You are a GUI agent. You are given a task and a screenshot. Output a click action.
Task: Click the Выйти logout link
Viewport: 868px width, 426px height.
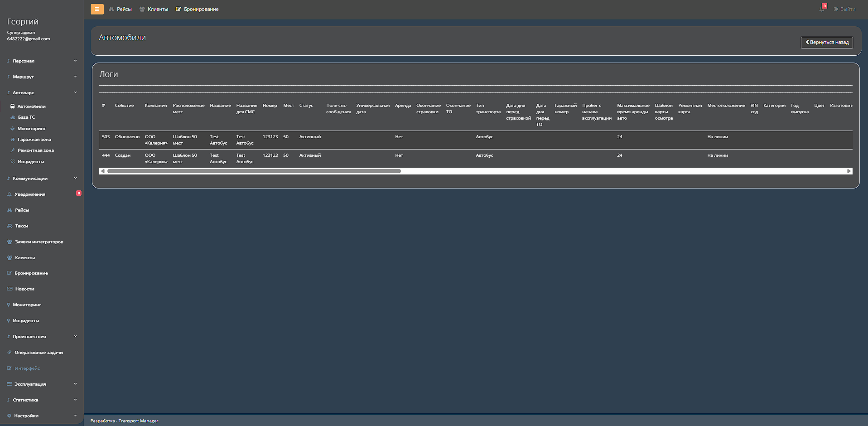pyautogui.click(x=847, y=9)
